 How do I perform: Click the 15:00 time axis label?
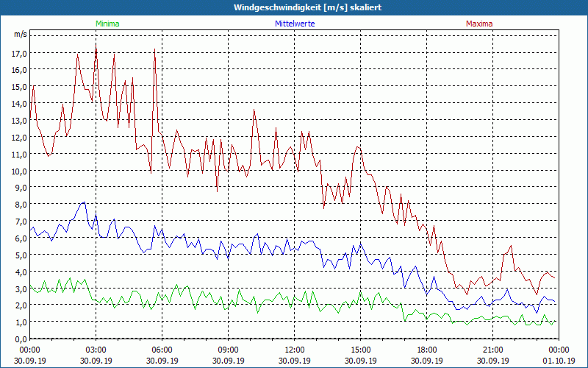pyautogui.click(x=361, y=350)
